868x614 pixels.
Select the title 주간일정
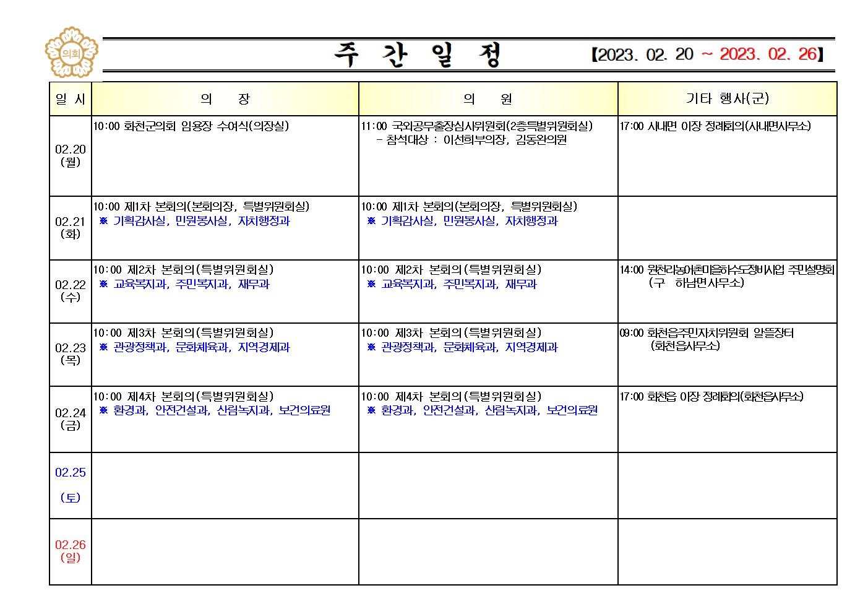click(418, 56)
